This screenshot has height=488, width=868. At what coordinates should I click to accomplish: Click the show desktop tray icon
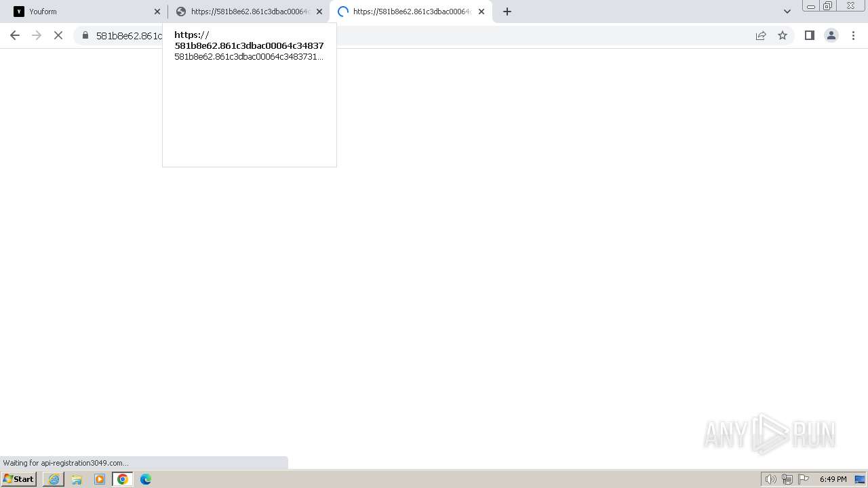pos(860,479)
